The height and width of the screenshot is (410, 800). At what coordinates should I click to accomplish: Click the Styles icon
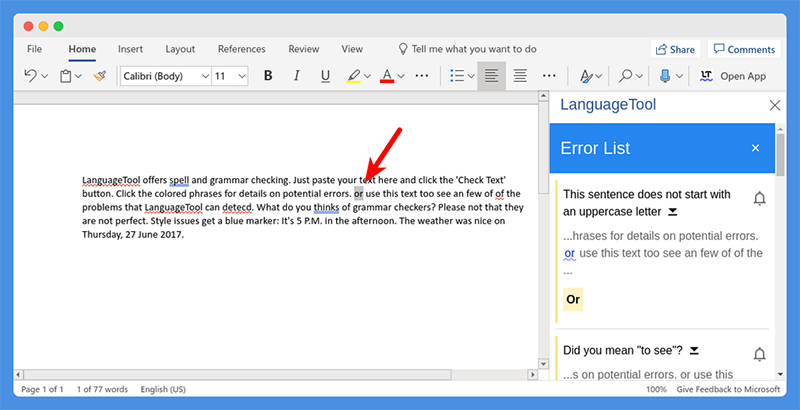coord(586,76)
